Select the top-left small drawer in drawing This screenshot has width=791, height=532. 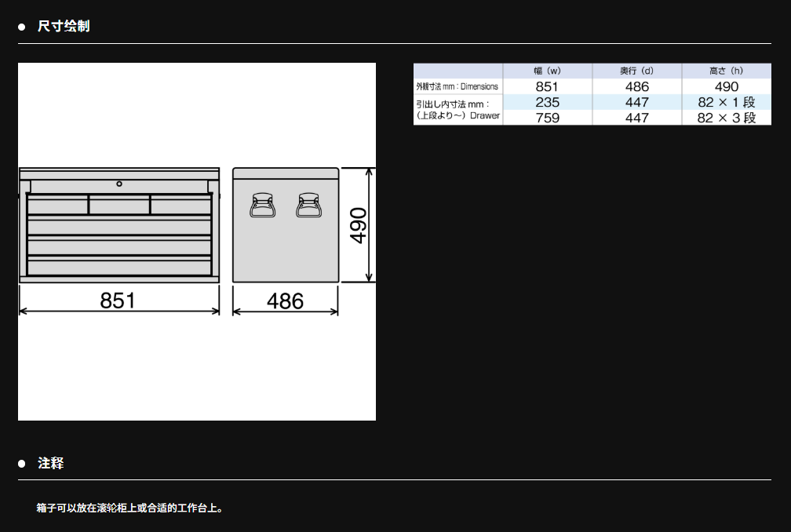point(57,206)
